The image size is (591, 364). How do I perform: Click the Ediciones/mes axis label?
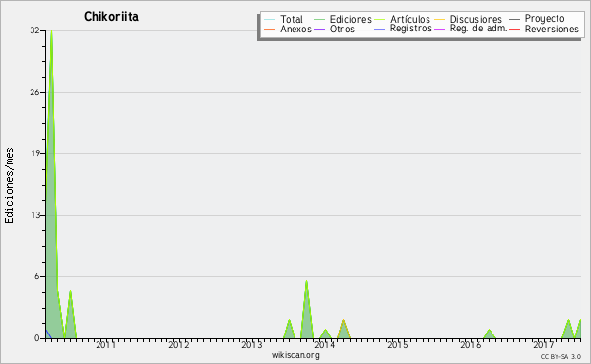tap(9, 186)
